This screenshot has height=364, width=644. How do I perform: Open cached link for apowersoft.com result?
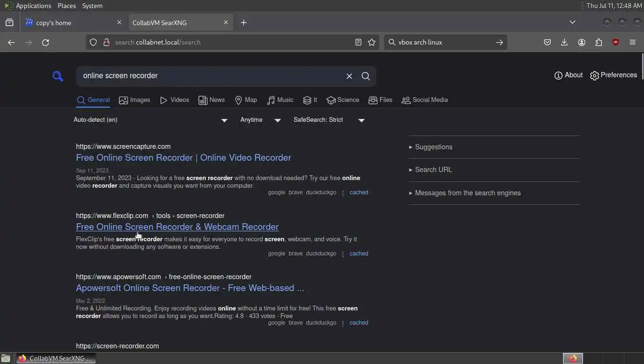tap(358, 323)
